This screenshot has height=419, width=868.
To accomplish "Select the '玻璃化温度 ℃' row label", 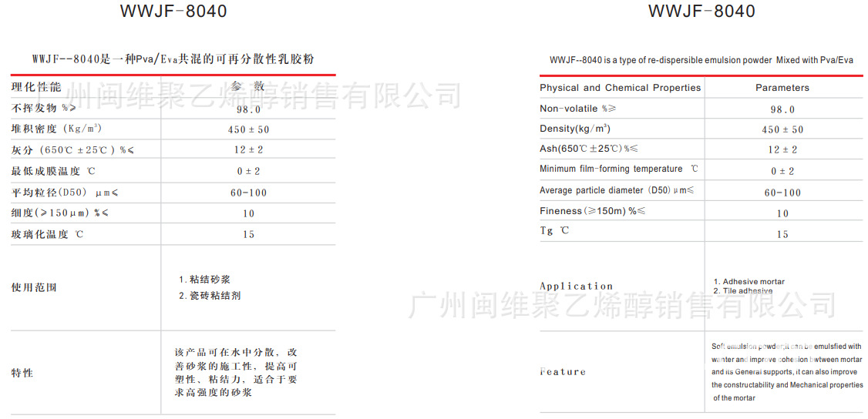I will [47, 234].
